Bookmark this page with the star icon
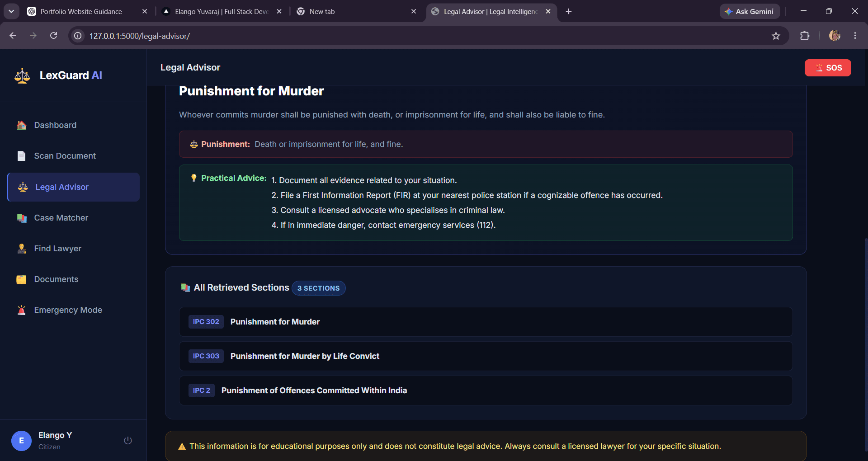 [776, 36]
